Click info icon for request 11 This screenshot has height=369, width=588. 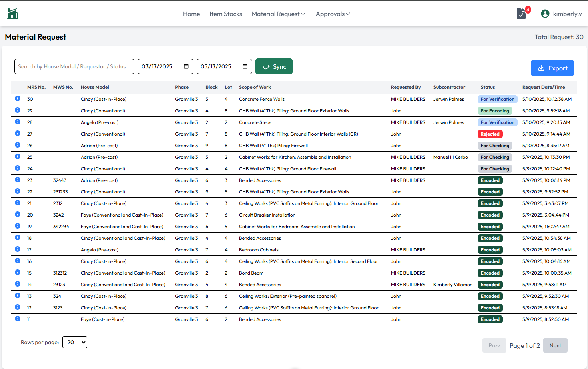[x=18, y=319]
